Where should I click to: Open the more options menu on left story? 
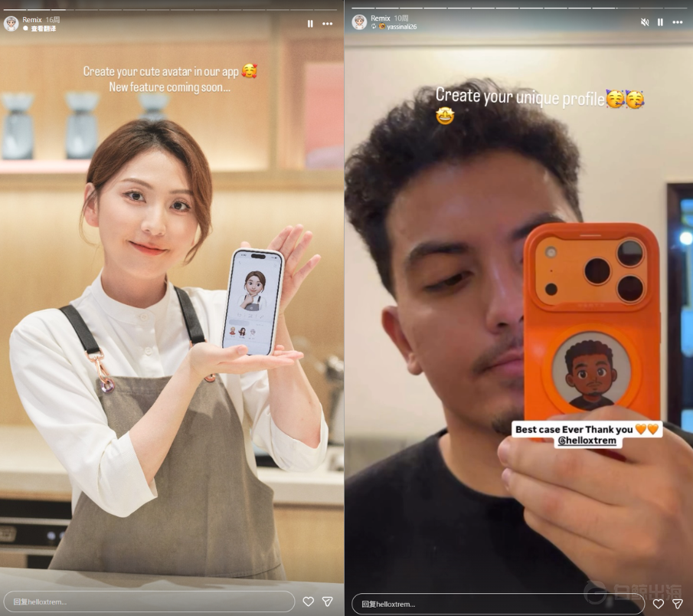click(328, 24)
